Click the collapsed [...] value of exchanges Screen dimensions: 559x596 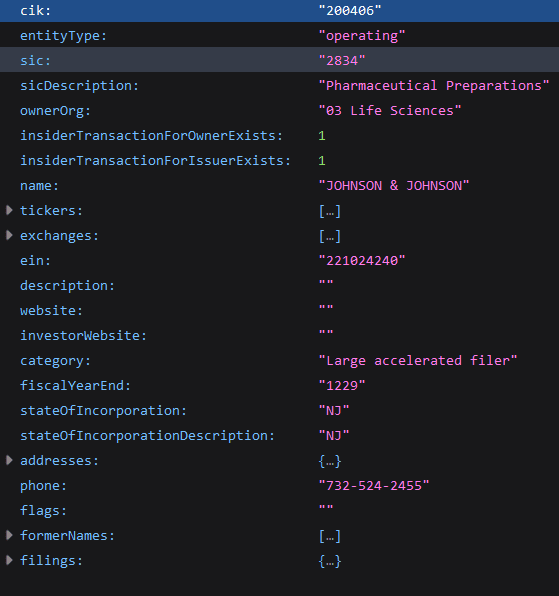330,236
